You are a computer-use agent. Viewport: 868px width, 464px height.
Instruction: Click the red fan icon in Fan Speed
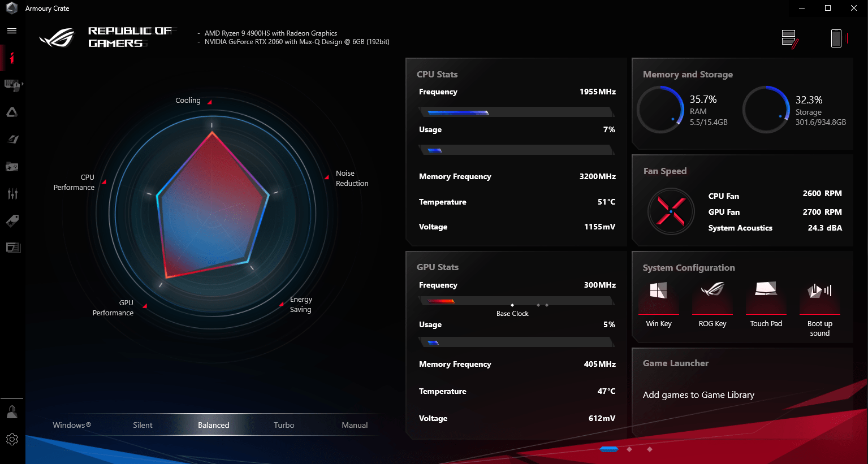(671, 211)
